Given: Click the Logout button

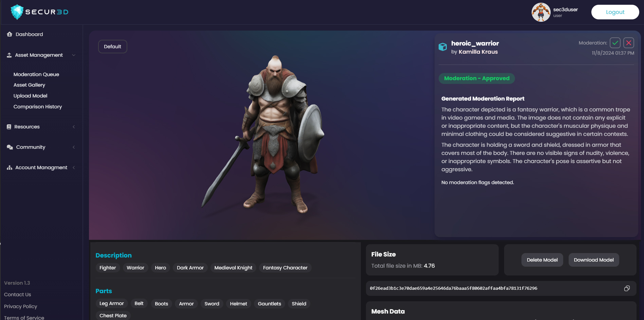Looking at the screenshot, I should click(x=615, y=12).
